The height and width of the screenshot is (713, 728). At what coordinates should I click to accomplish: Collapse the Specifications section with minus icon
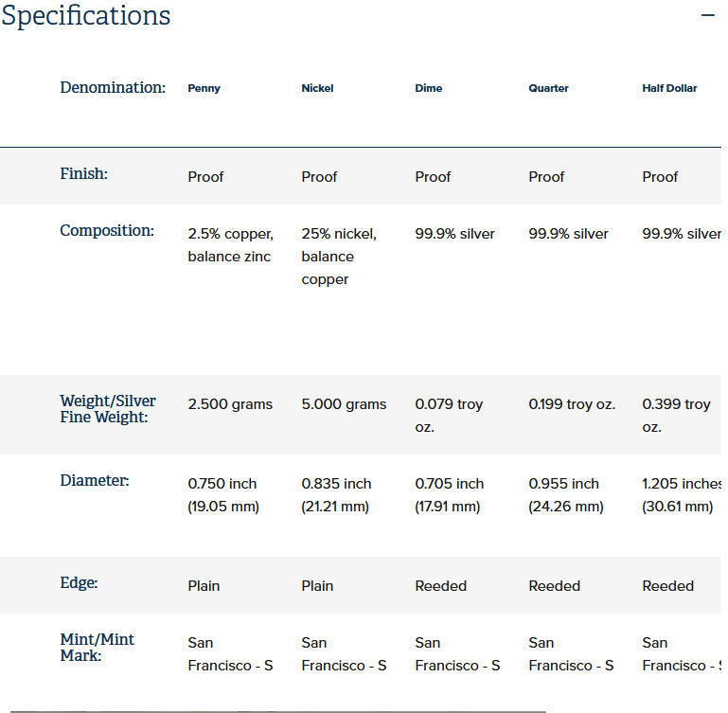[707, 16]
